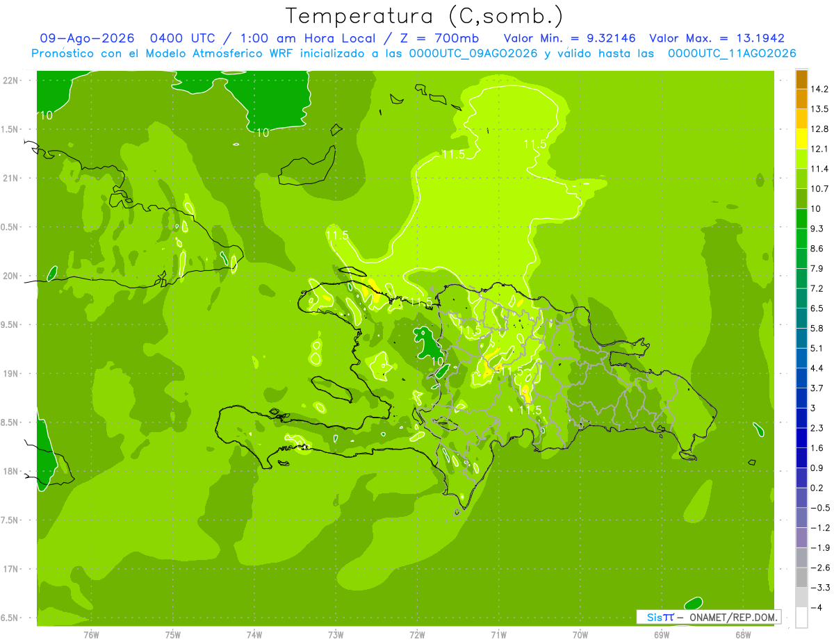834x644 pixels.
Task: Click the 18N latitude tick label
Action: (x=10, y=471)
